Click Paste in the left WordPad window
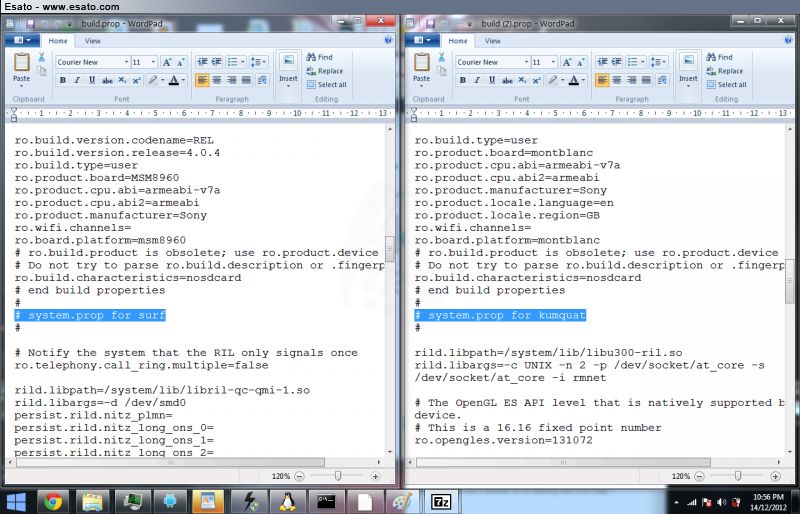This screenshot has width=800, height=514. click(x=21, y=68)
